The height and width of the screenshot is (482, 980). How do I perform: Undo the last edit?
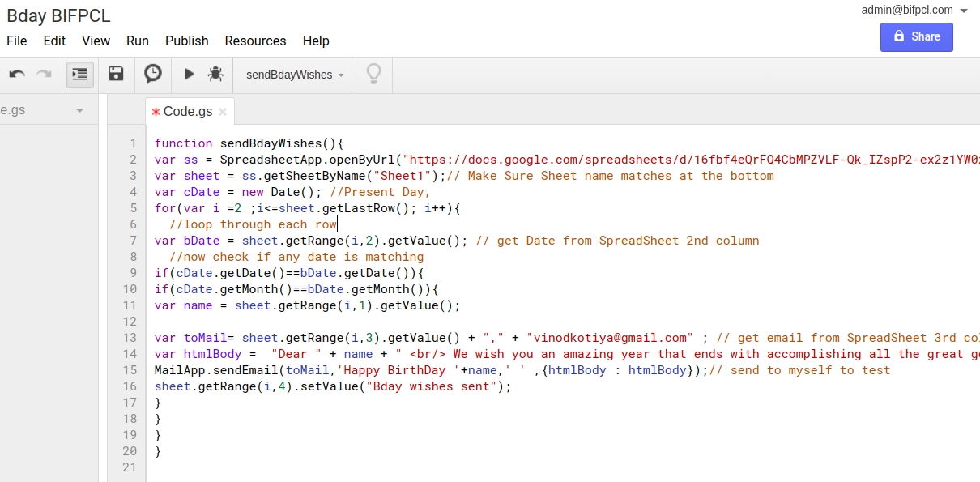[16, 74]
